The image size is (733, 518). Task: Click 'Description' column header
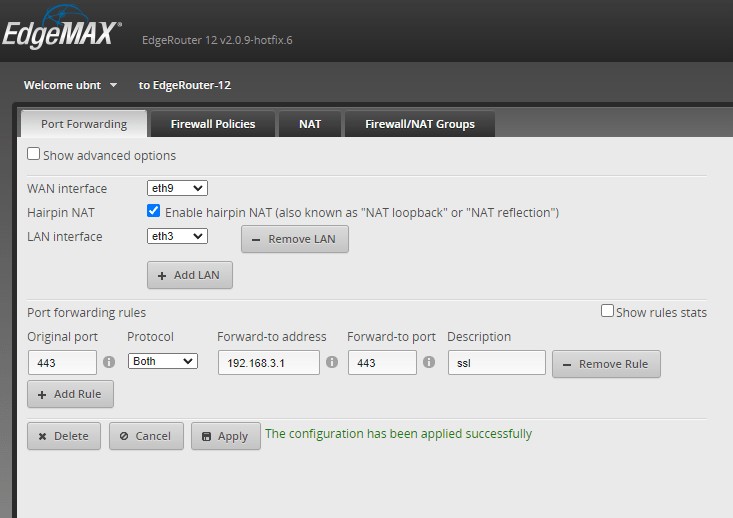click(x=479, y=337)
